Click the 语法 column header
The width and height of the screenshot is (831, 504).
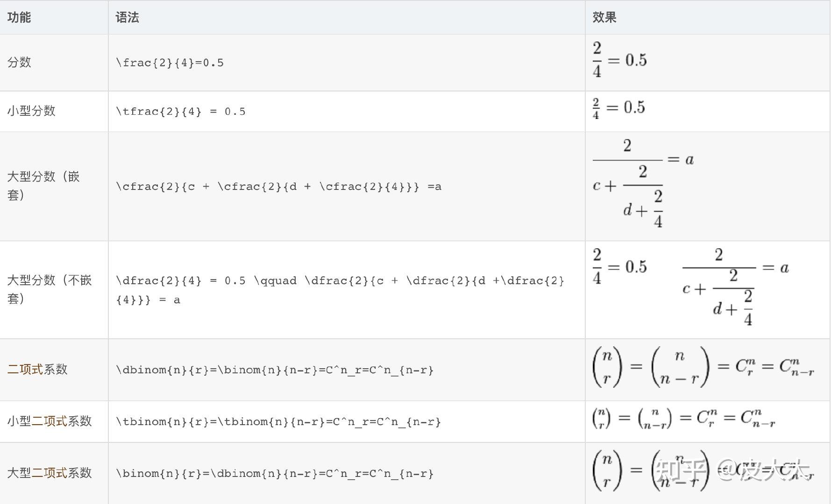[127, 17]
